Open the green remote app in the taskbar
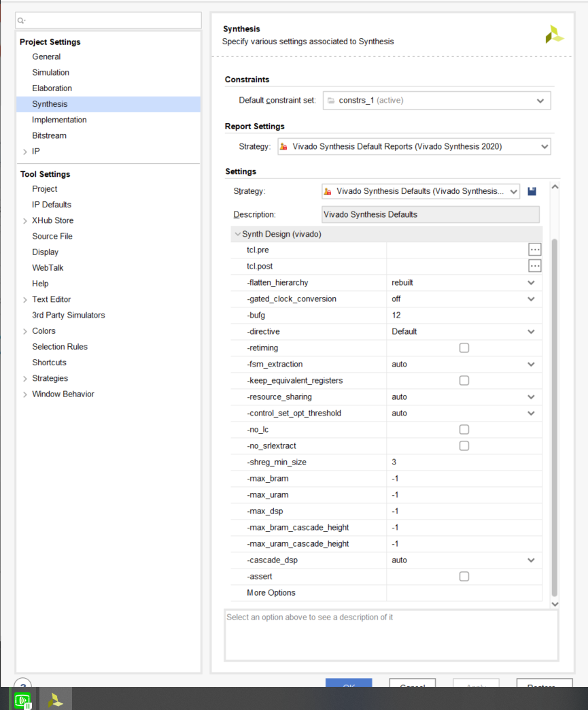The height and width of the screenshot is (710, 588). tap(22, 700)
